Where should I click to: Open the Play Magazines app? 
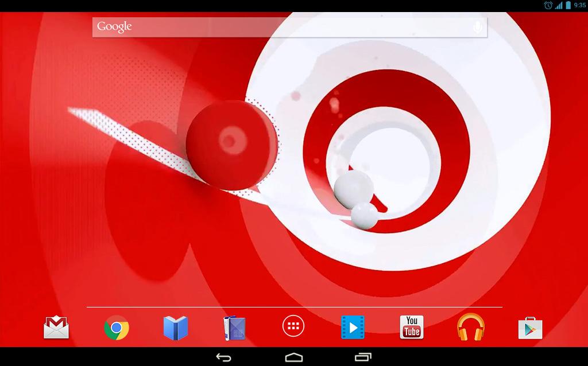[234, 328]
